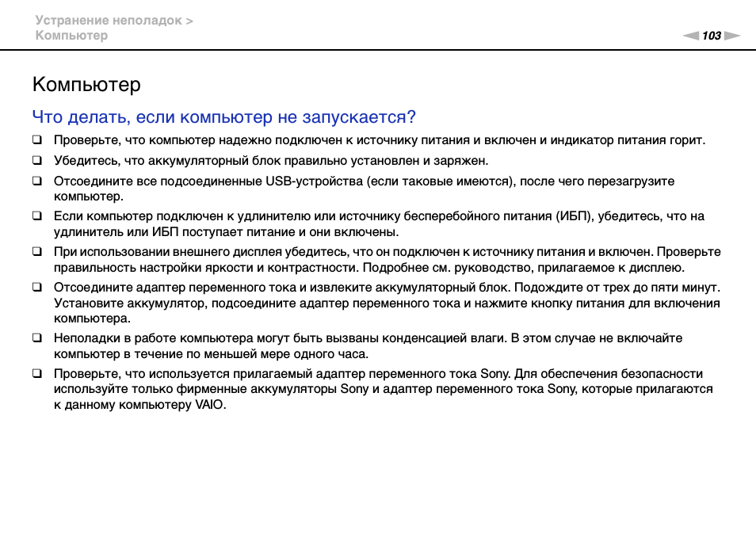
Task: Click the Компьютер breadcrumb in header
Action: pos(71,36)
